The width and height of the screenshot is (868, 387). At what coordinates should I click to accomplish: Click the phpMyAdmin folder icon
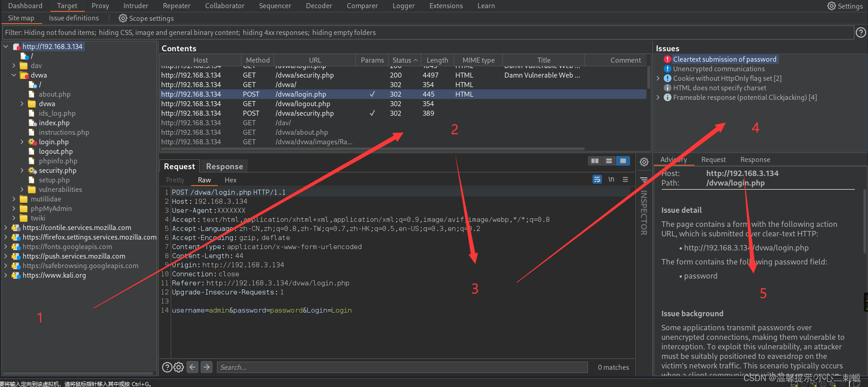24,209
